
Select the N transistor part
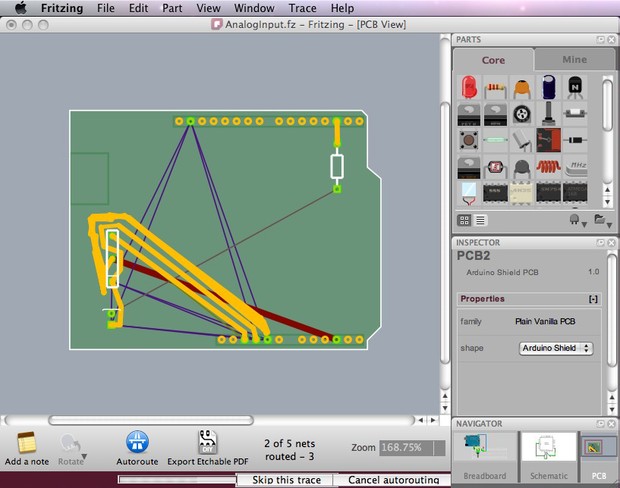click(575, 87)
